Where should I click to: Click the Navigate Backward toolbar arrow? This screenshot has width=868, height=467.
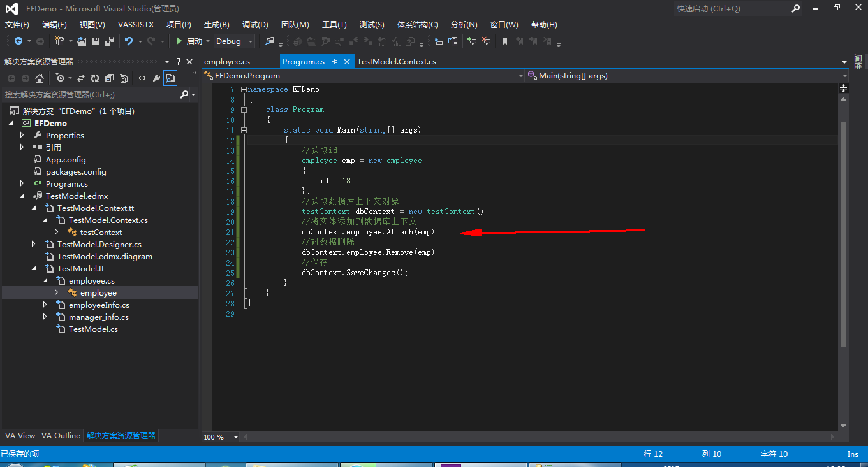pos(18,41)
